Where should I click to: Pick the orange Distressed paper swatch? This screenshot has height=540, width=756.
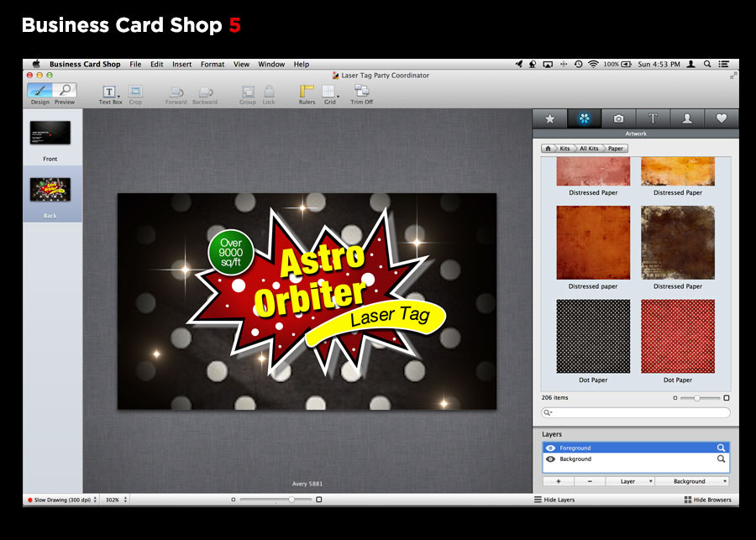click(x=593, y=243)
